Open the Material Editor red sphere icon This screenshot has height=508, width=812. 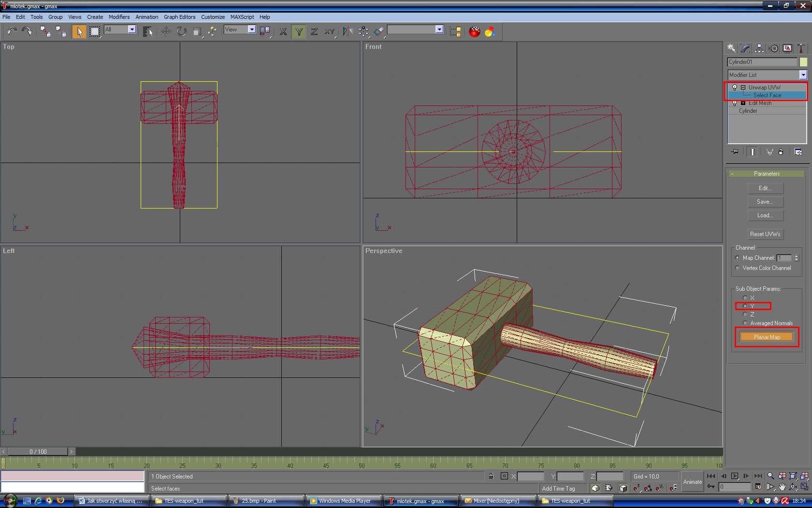click(475, 31)
